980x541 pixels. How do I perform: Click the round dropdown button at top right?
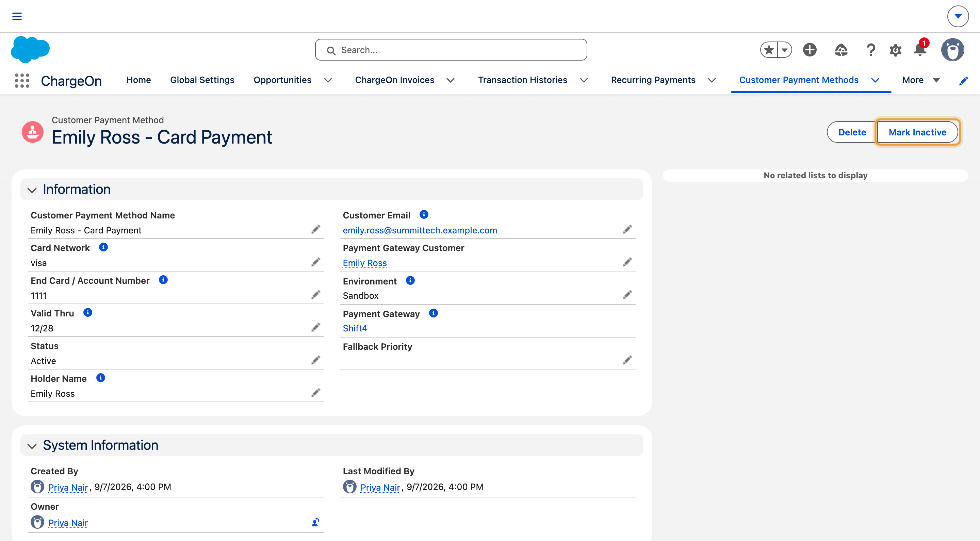click(x=958, y=16)
